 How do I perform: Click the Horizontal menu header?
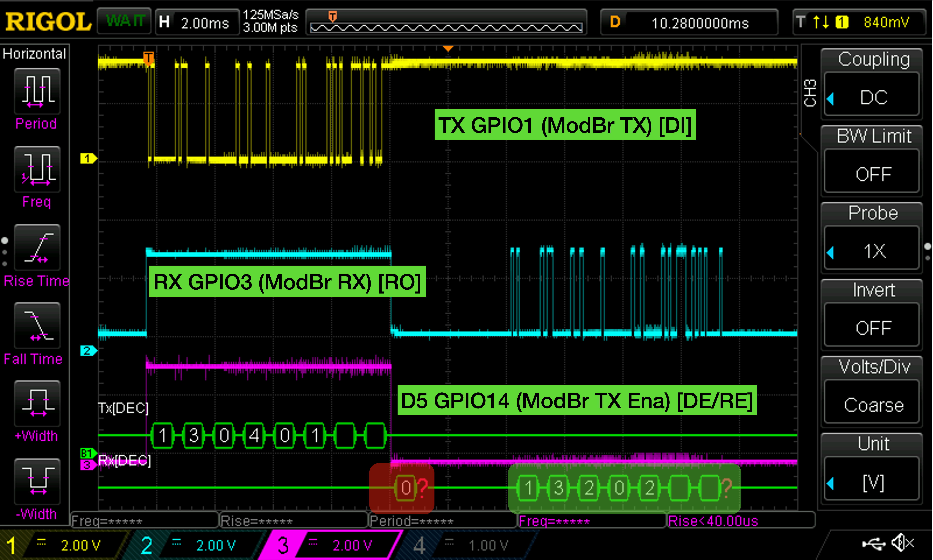point(34,54)
